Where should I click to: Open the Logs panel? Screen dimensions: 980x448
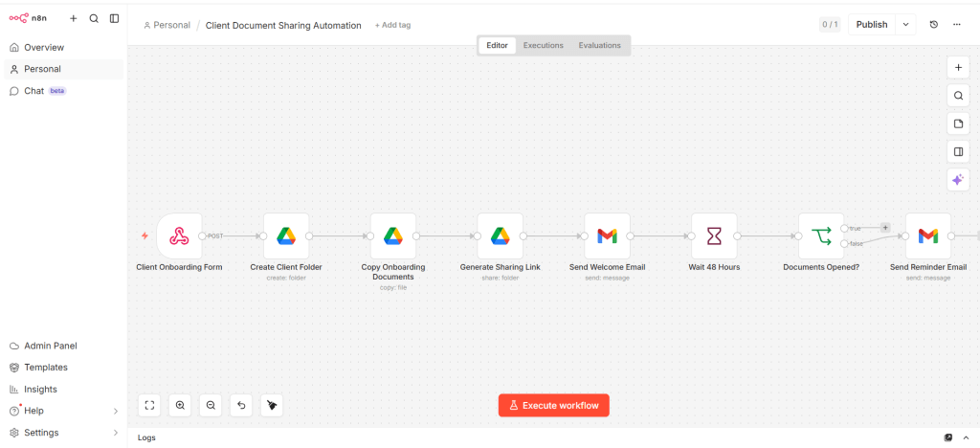pyautogui.click(x=147, y=438)
